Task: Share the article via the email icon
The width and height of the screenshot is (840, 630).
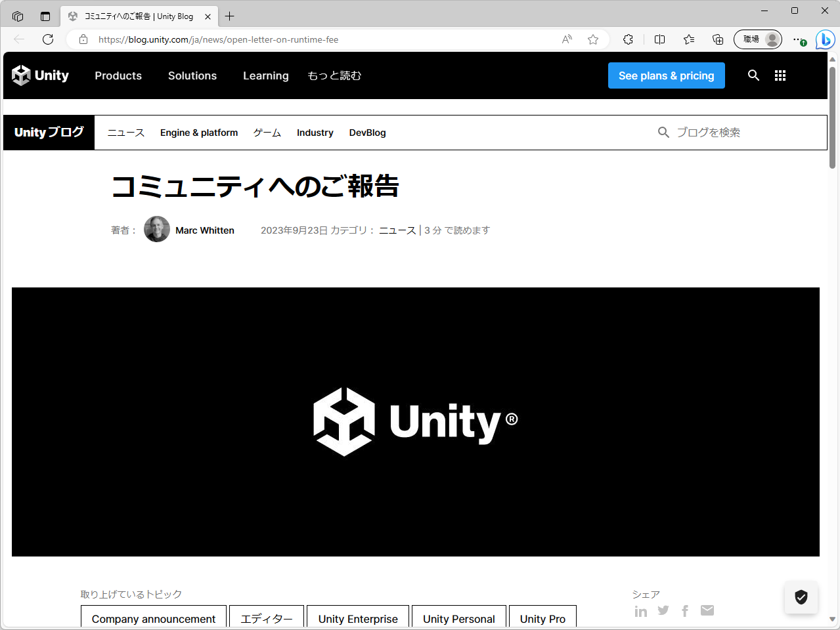Action: point(707,610)
